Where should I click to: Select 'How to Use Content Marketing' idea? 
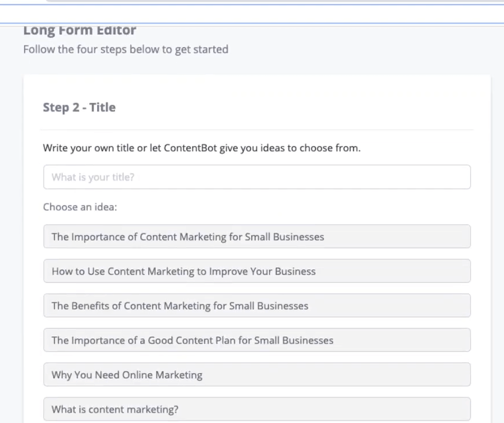(257, 271)
